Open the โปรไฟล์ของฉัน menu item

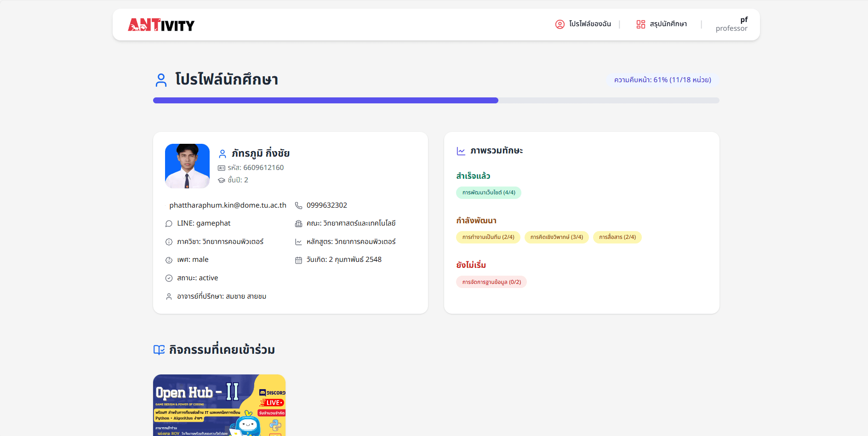[590, 24]
